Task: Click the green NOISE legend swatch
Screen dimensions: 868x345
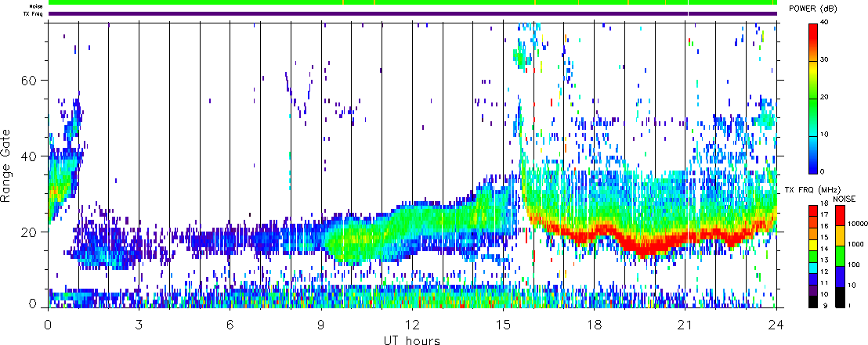Action: 839,256
